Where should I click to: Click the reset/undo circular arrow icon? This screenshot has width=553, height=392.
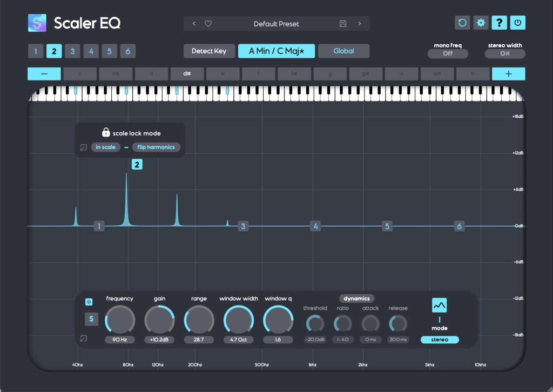(462, 23)
